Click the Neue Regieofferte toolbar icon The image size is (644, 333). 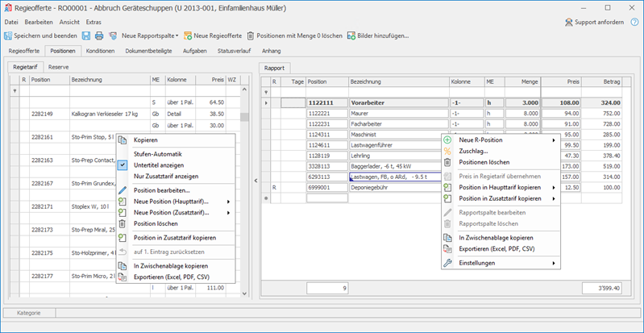click(x=187, y=35)
